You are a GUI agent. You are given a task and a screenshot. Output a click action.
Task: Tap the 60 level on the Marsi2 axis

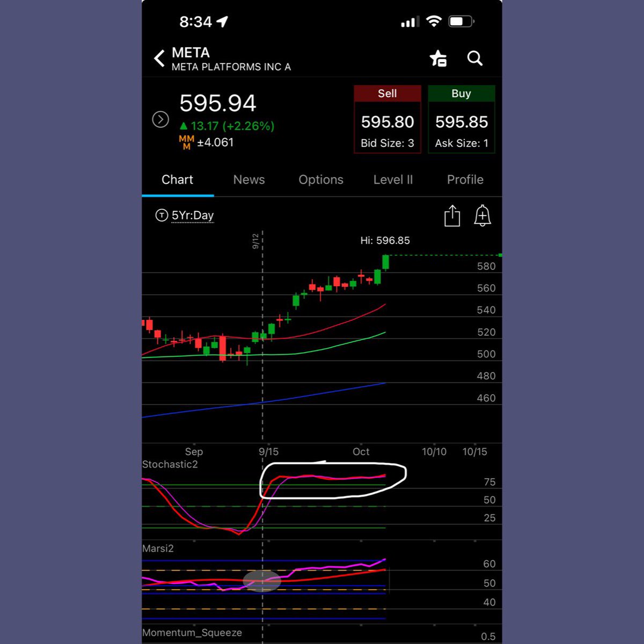pos(489,564)
